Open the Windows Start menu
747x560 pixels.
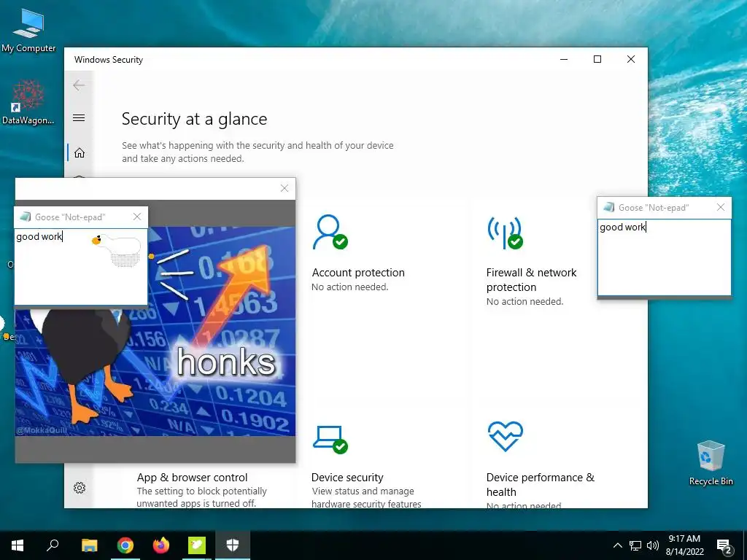18,545
